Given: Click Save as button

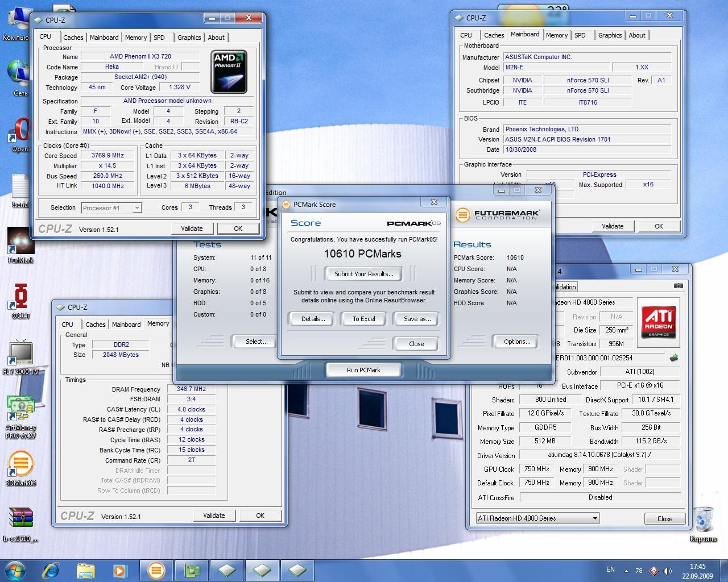Looking at the screenshot, I should pyautogui.click(x=417, y=319).
